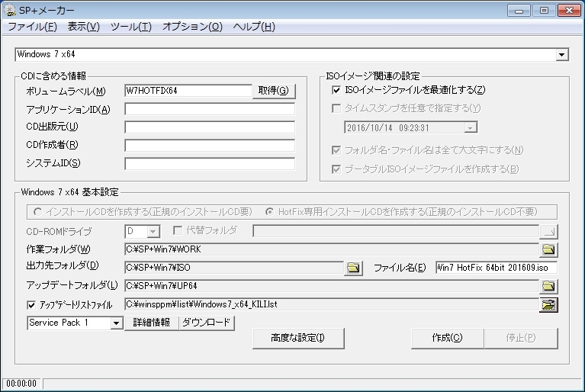Click the update folder path C:¥SP+Win7¥UP64

tap(332, 286)
